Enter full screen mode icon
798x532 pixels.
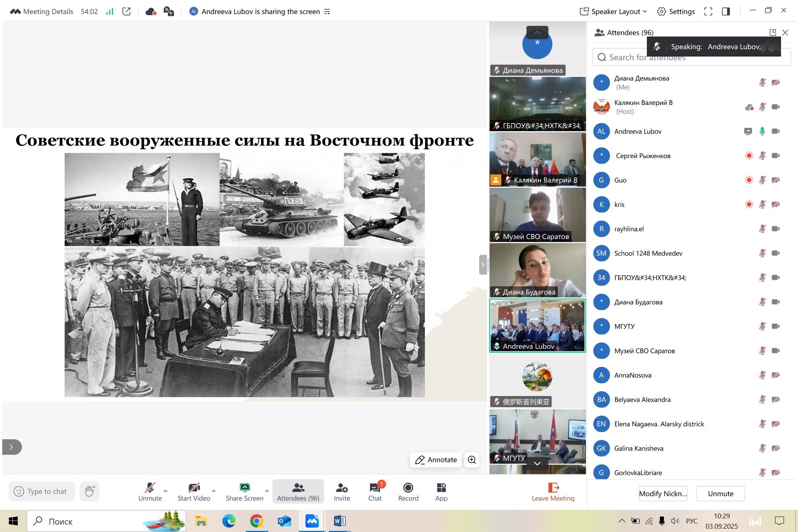[708, 11]
